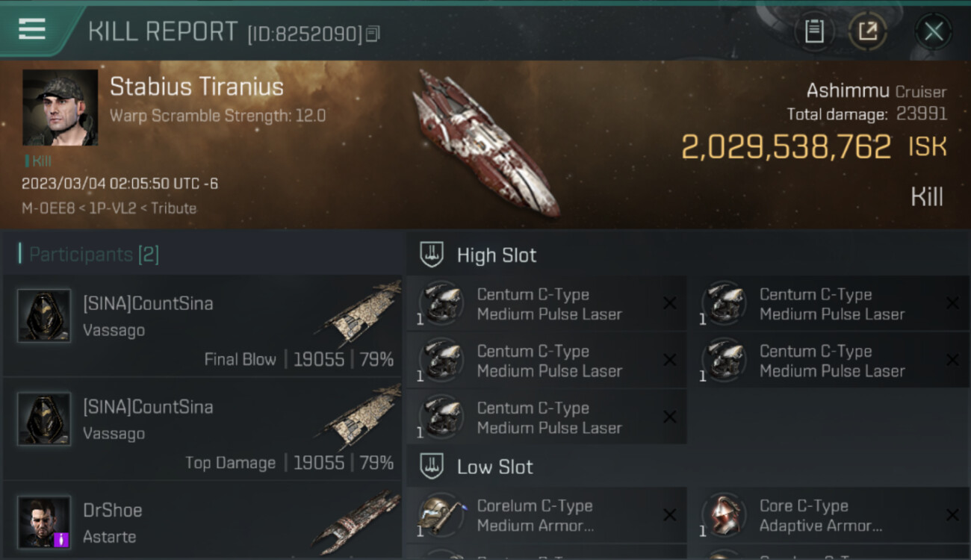Click X beside Core C-Type Adaptive Armor

(952, 514)
